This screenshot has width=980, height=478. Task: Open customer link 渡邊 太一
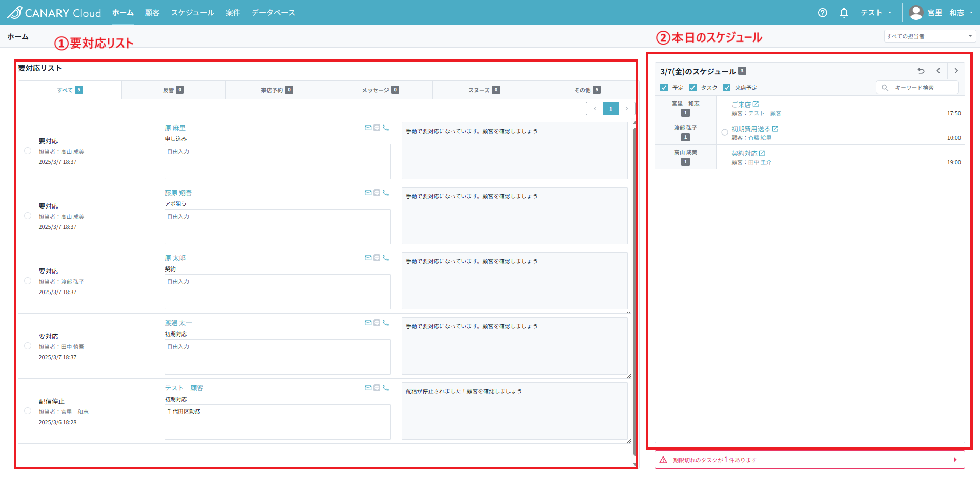point(178,323)
